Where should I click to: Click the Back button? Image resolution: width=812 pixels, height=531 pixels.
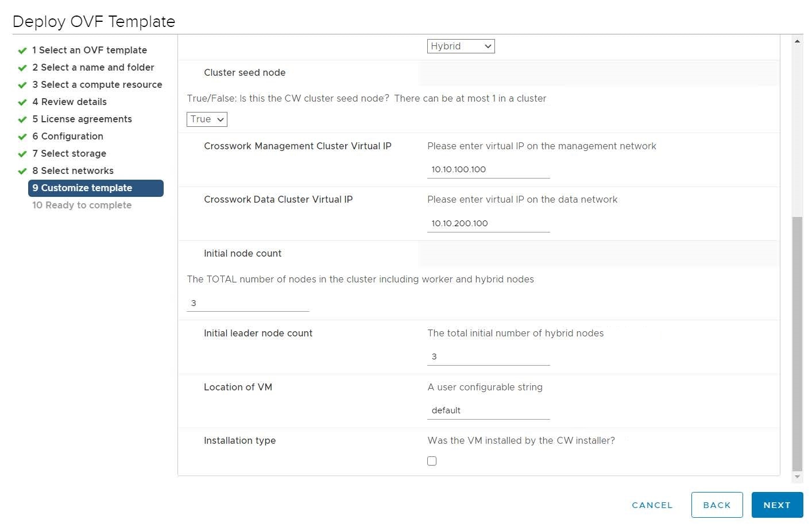pos(717,505)
